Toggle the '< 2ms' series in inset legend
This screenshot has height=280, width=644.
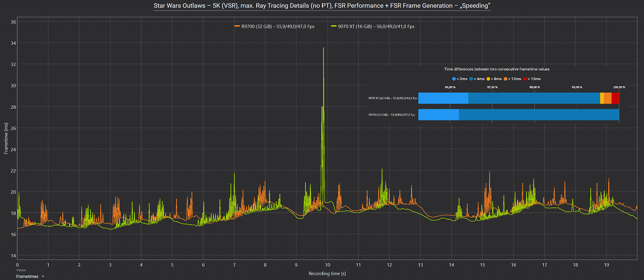point(459,79)
